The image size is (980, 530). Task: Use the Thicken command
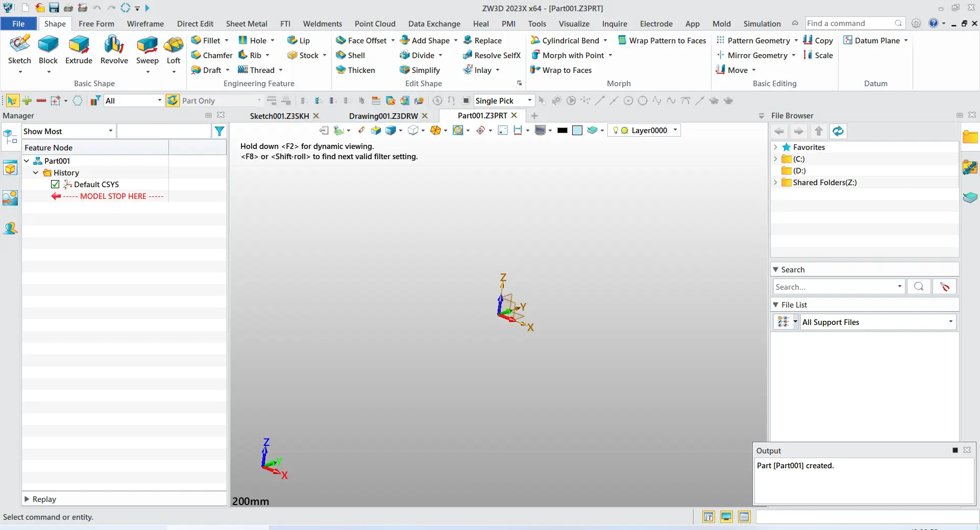click(356, 70)
